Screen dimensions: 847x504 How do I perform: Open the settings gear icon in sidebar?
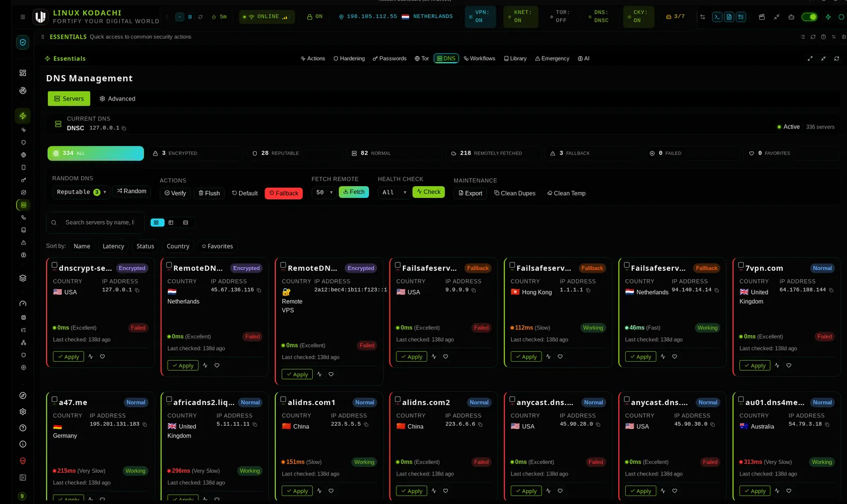coord(23,411)
